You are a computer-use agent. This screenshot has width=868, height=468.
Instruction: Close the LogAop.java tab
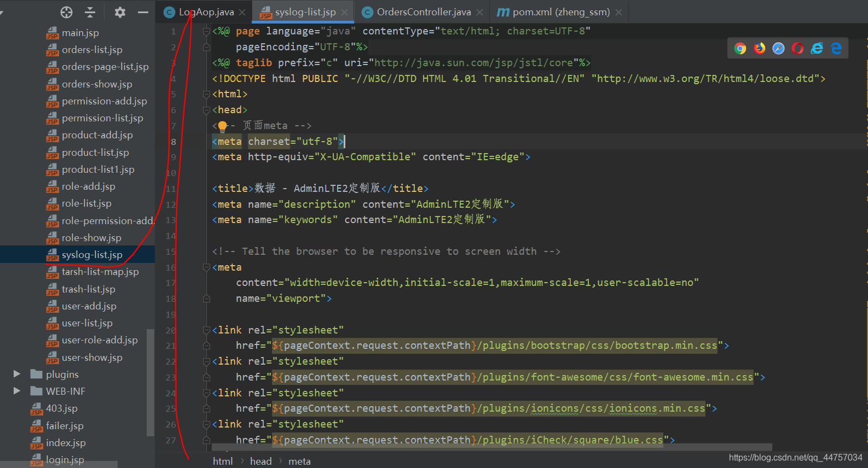pos(242,12)
